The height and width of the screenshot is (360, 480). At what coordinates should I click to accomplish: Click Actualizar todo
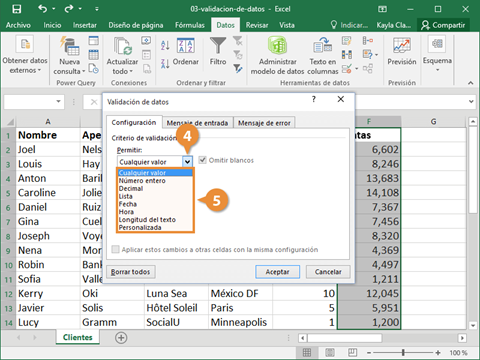[122, 56]
